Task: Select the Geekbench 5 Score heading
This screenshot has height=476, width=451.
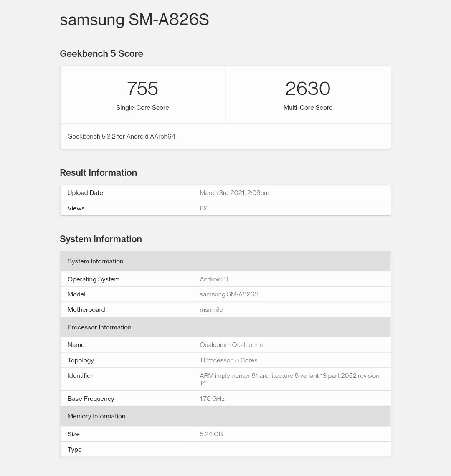Action: 101,53
